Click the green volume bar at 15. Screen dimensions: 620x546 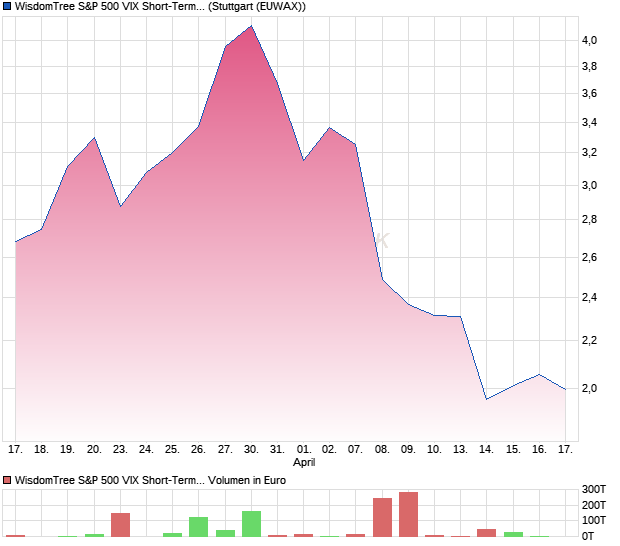point(514,534)
